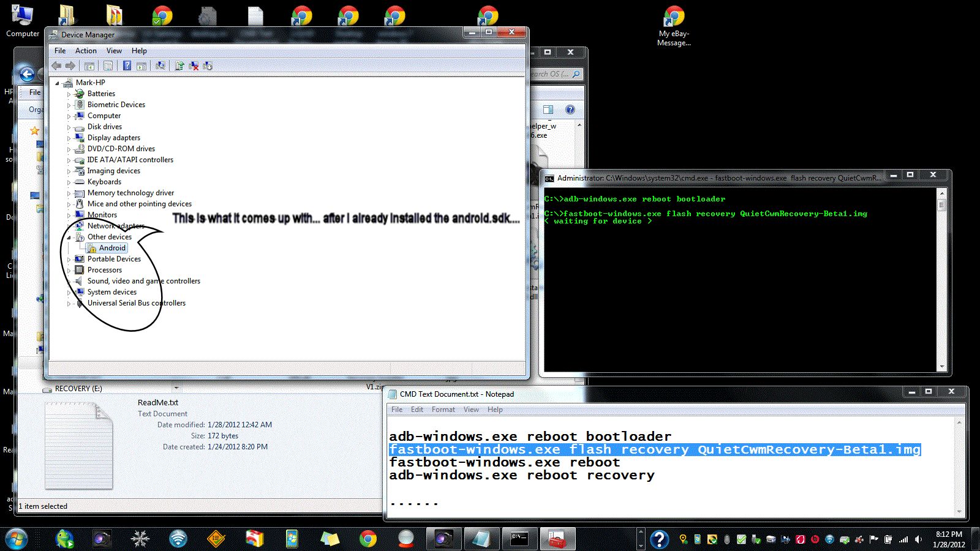Image resolution: width=980 pixels, height=551 pixels.
Task: Switch to the cmd.exe taskbar button
Action: click(519, 539)
